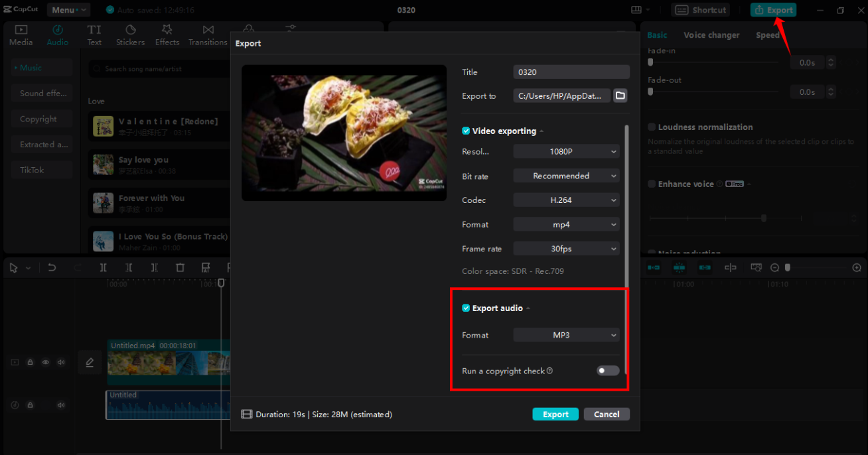Click the Split clip icon
The height and width of the screenshot is (455, 868).
[x=103, y=268]
